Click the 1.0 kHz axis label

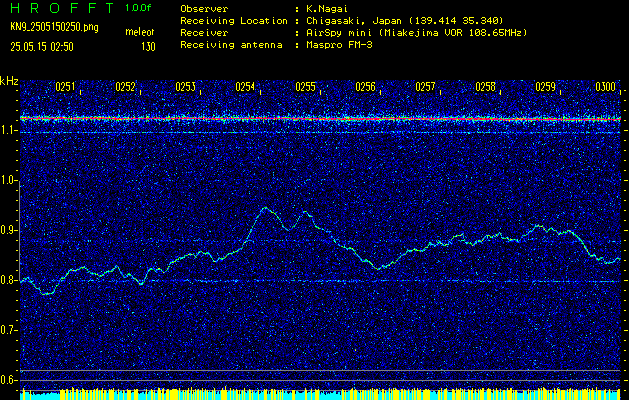pos(8,180)
